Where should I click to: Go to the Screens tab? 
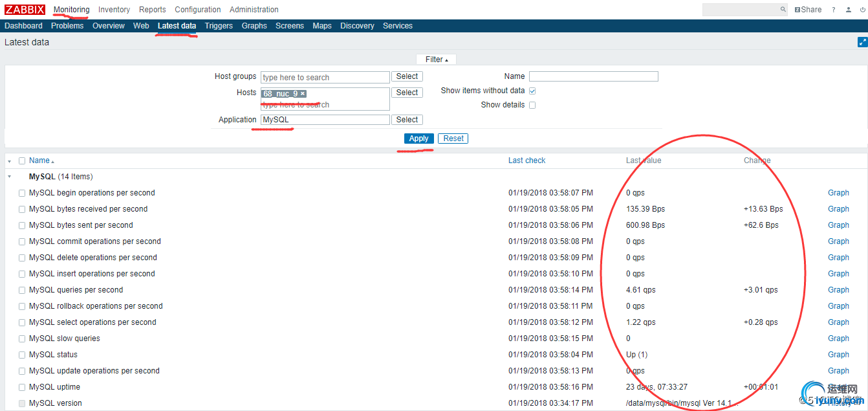tap(290, 26)
